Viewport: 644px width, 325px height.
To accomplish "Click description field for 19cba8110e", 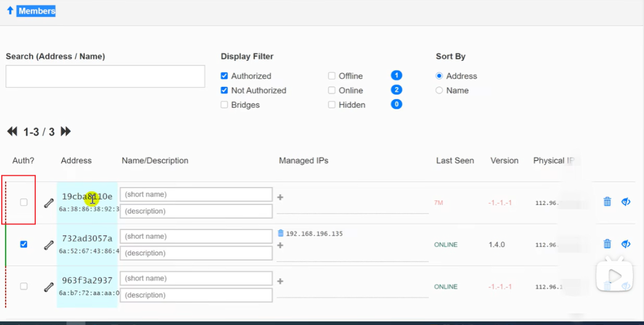I will tap(196, 211).
